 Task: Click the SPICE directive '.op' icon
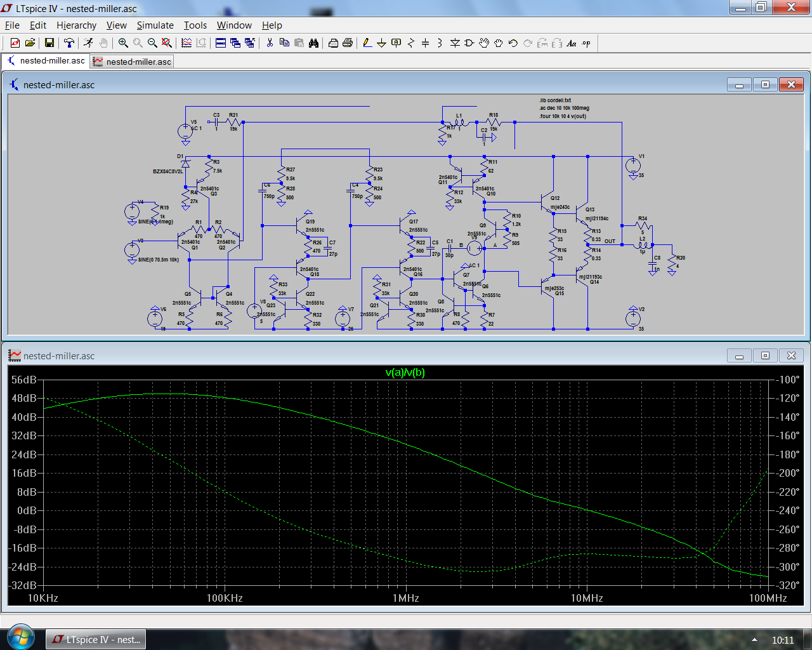(x=586, y=43)
